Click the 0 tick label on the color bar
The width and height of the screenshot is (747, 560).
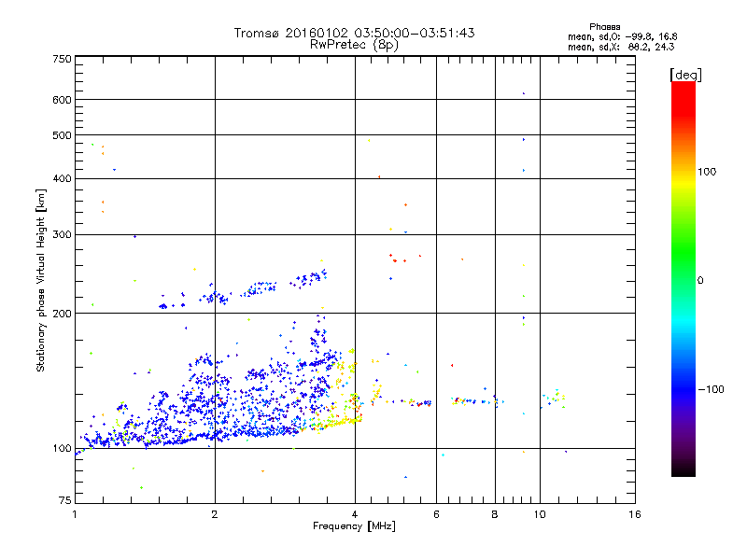[x=700, y=281]
